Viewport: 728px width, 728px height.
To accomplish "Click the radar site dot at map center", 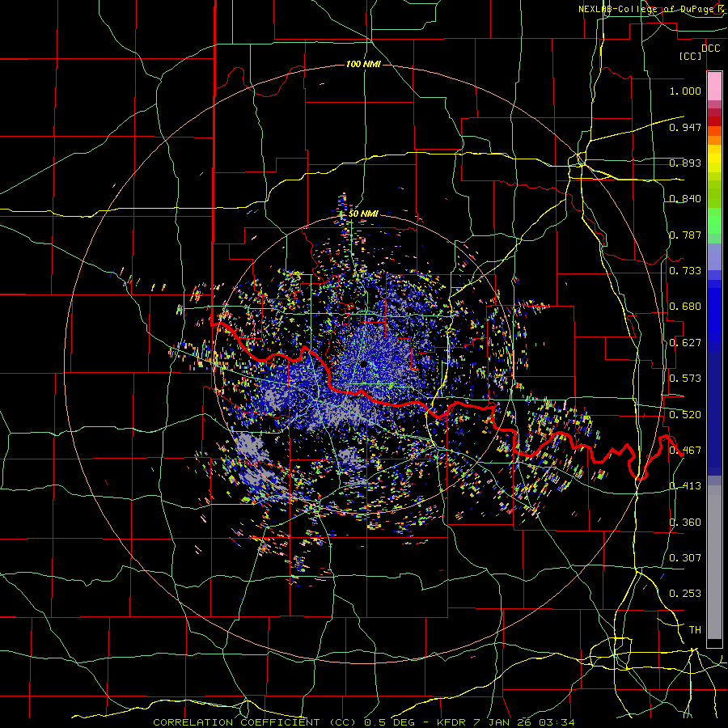I will pos(363,365).
